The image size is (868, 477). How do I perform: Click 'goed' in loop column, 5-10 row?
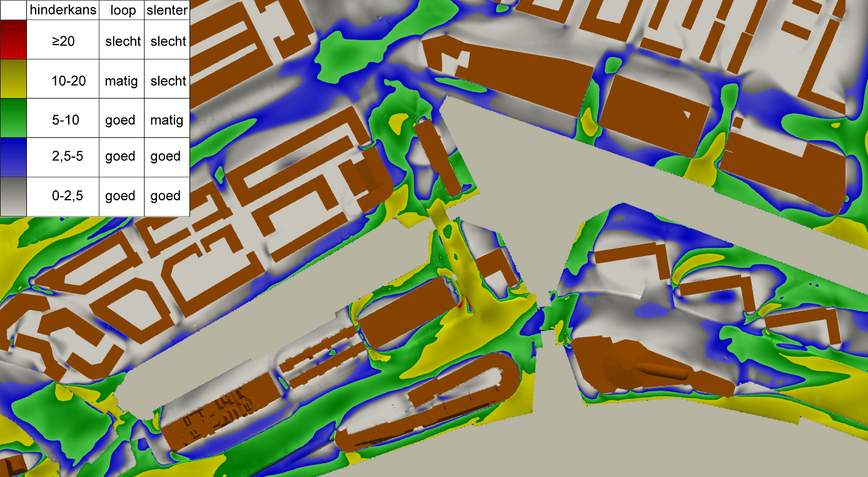click(x=121, y=120)
